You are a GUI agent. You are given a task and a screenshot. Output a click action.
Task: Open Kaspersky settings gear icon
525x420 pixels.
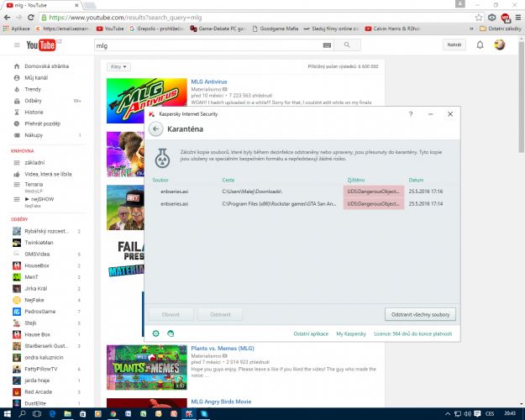point(155,333)
